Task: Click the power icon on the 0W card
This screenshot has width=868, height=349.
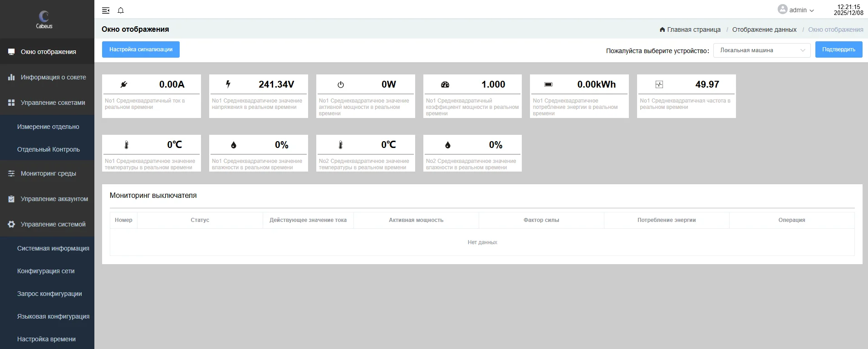Action: coord(341,84)
